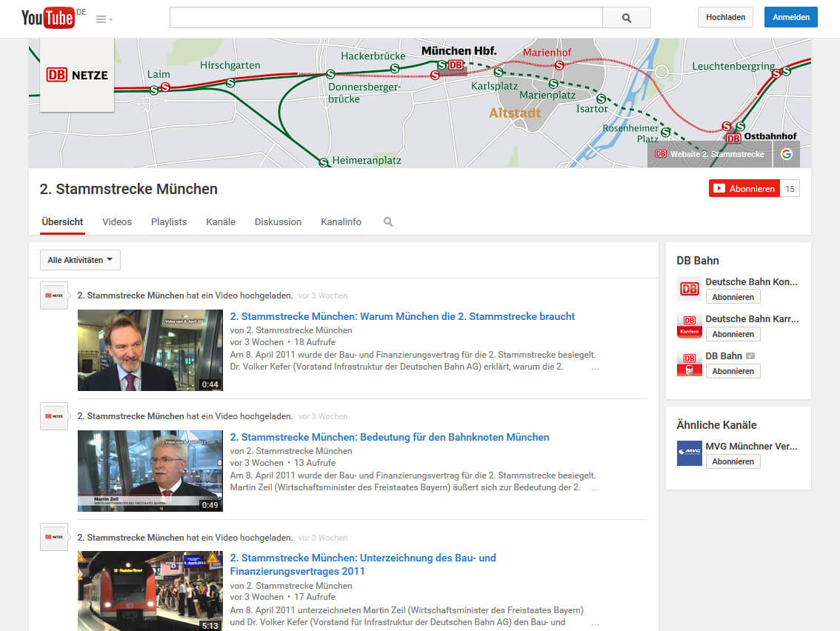Click channel name in first activity line

[x=130, y=296]
